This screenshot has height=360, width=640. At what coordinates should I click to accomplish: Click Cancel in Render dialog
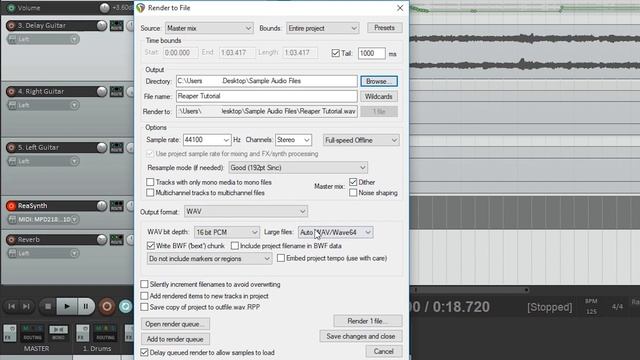pos(383,351)
